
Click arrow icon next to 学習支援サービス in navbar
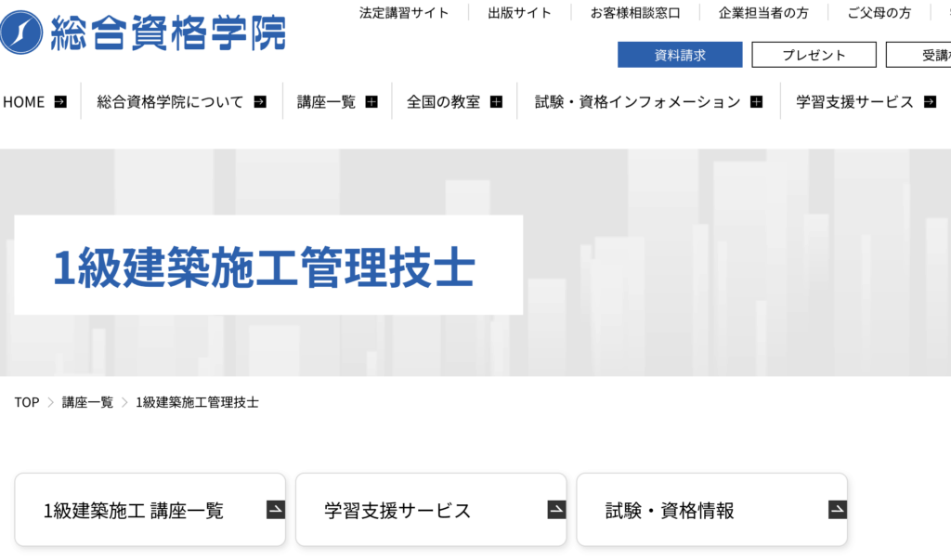click(x=930, y=102)
